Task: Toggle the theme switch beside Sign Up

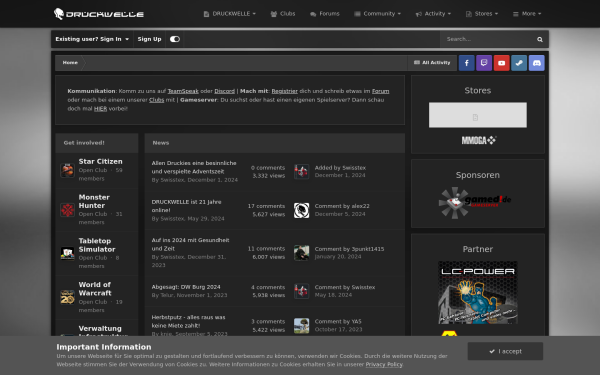Action: tap(175, 39)
